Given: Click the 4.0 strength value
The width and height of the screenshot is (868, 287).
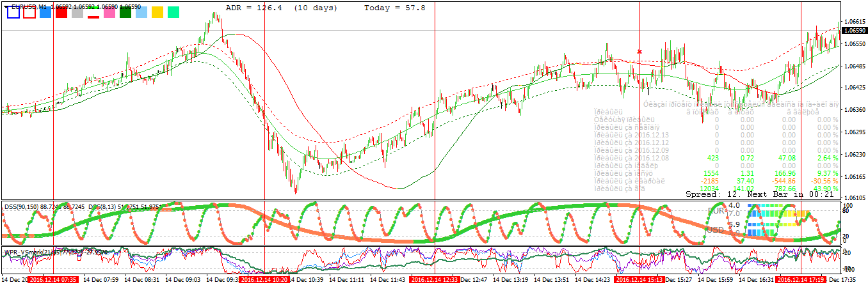Looking at the screenshot, I should 734,205.
